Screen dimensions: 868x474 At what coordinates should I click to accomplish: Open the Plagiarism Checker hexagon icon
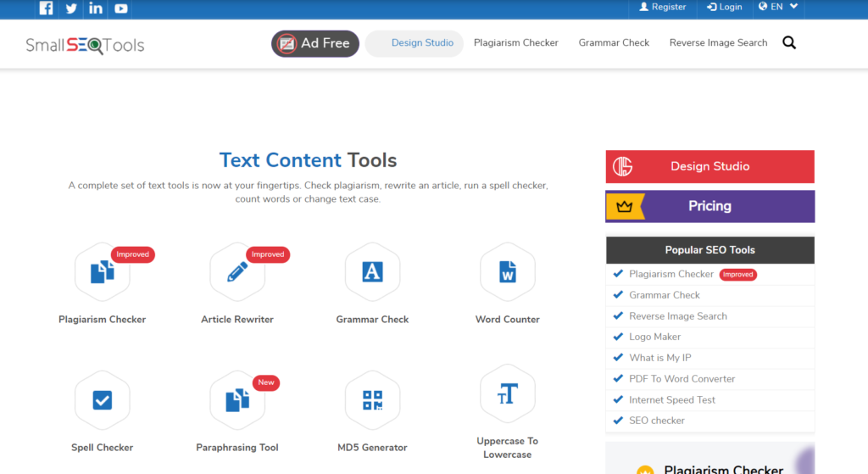(103, 272)
